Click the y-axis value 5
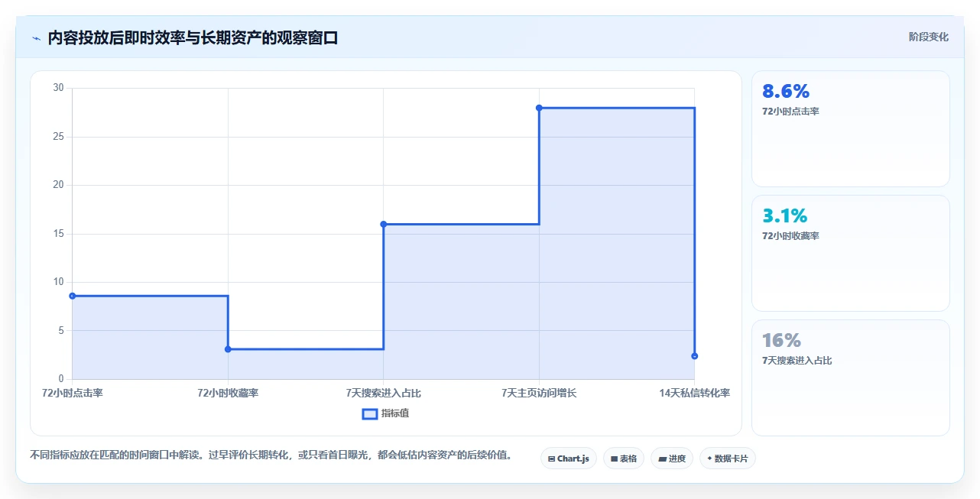The image size is (980, 499). [x=61, y=331]
